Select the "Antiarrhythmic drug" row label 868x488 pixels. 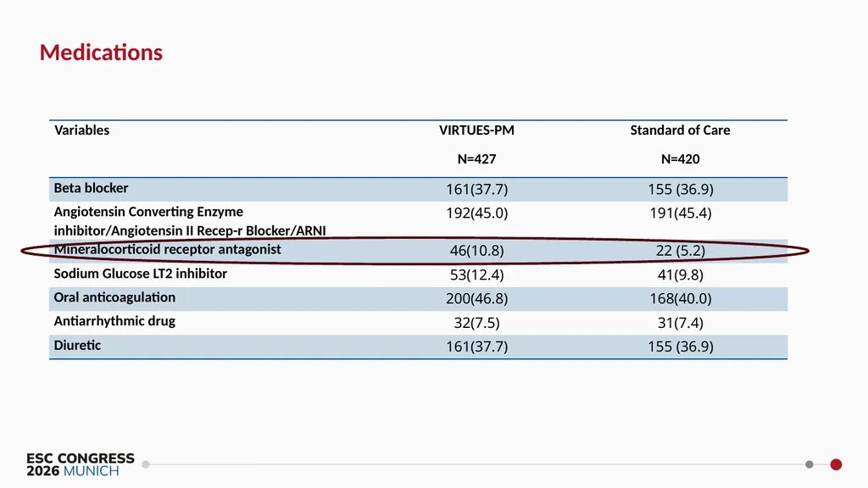tap(114, 321)
